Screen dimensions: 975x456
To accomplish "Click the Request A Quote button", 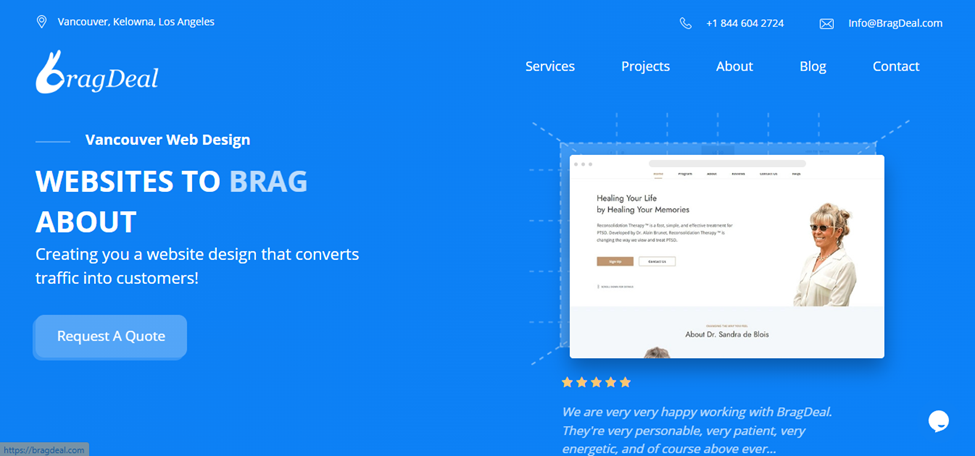I will (111, 337).
